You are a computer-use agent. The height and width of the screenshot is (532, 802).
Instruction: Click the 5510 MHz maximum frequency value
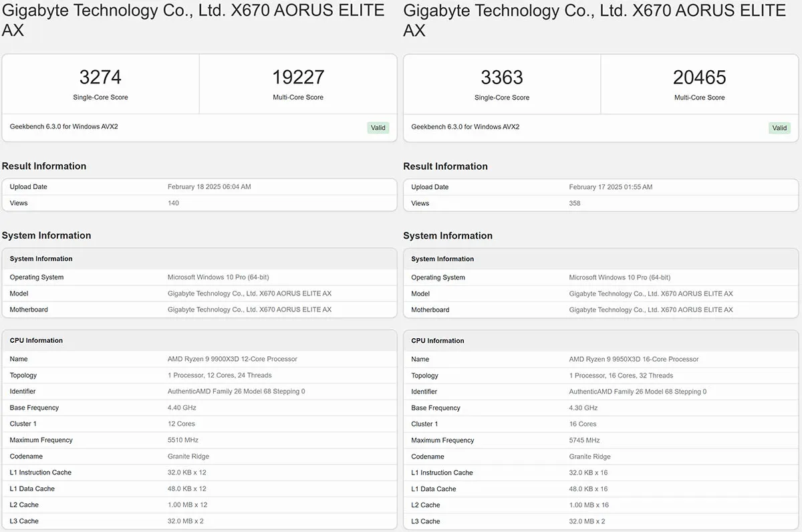[183, 440]
